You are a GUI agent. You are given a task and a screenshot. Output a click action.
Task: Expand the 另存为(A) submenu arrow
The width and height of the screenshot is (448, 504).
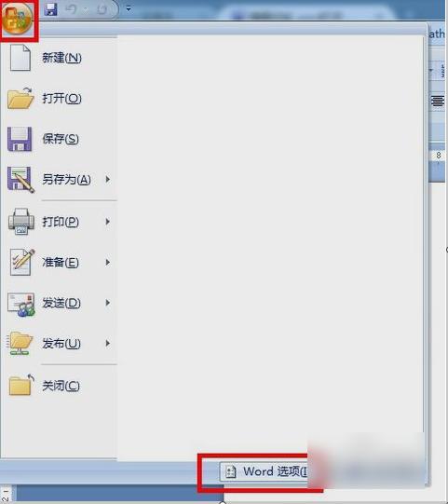coord(108,180)
